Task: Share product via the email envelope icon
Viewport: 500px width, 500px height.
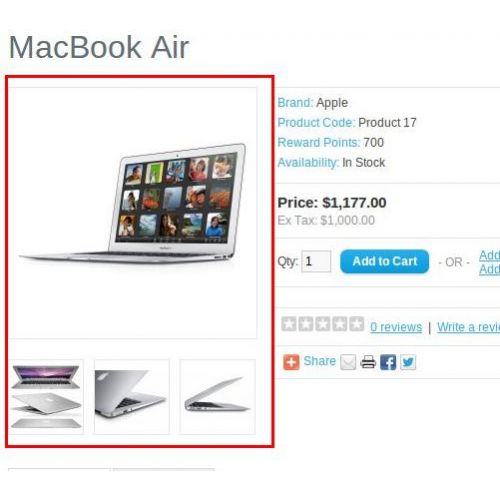Action: point(348,362)
